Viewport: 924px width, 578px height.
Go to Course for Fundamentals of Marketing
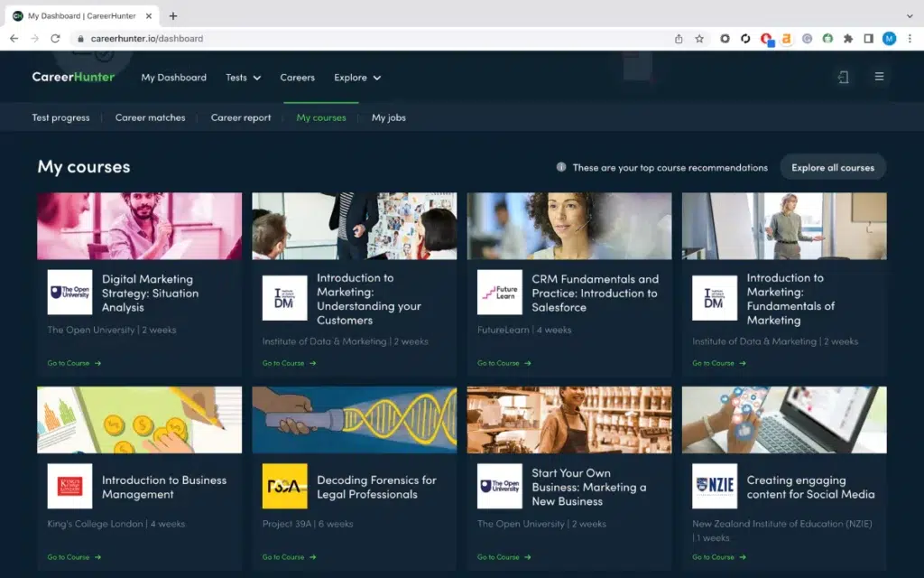[x=719, y=363]
